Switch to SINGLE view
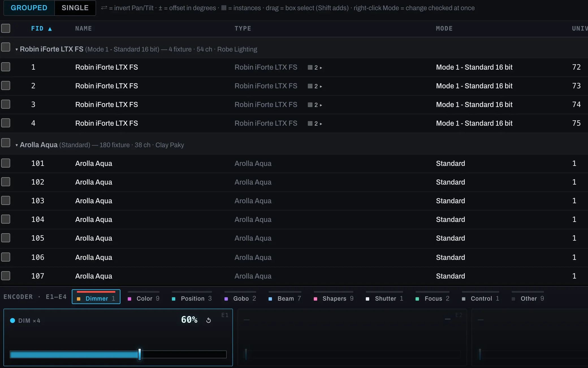The height and width of the screenshot is (368, 588). 75,8
